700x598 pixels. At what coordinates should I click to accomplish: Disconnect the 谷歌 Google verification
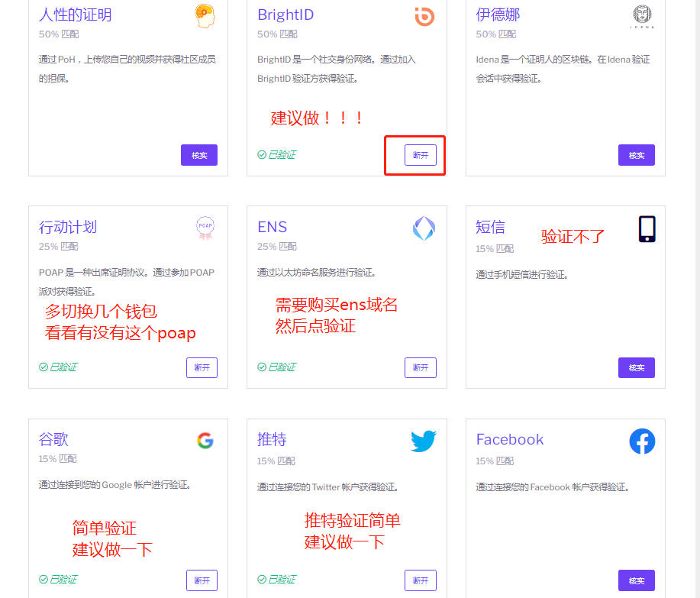coord(202,580)
